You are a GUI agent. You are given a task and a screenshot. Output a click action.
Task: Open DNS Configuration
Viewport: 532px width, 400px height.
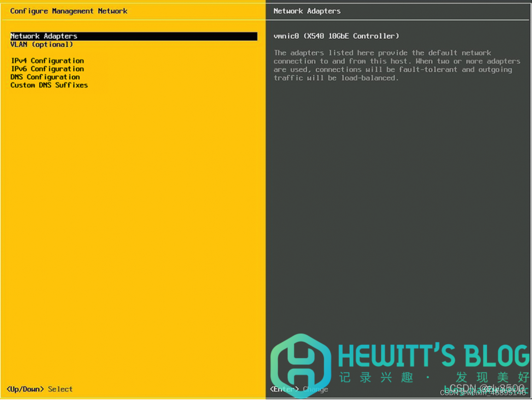(x=45, y=77)
